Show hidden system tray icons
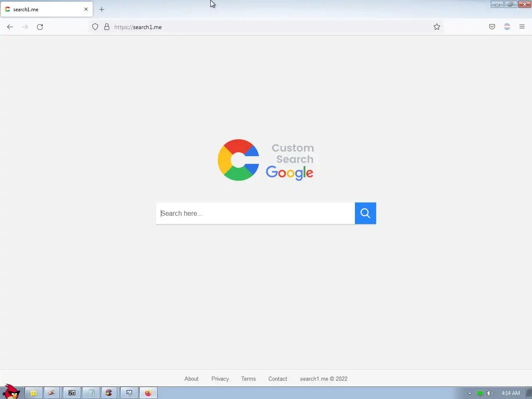 coord(470,393)
